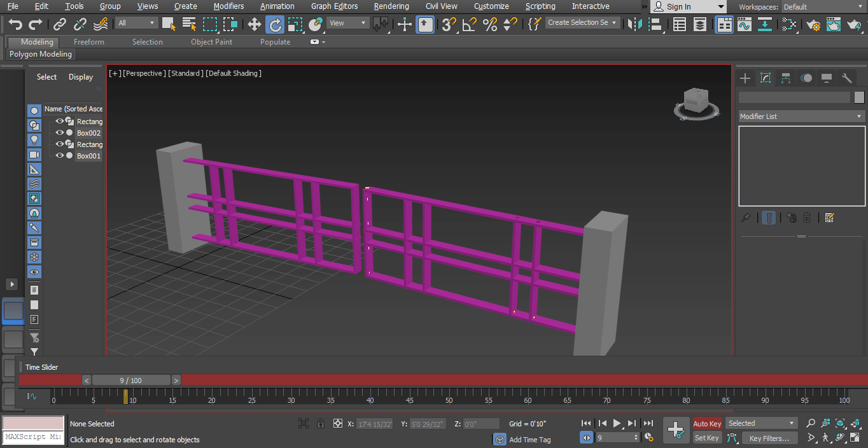This screenshot has width=868, height=448.
Task: Click the Mirror tool icon
Action: [x=634, y=24]
